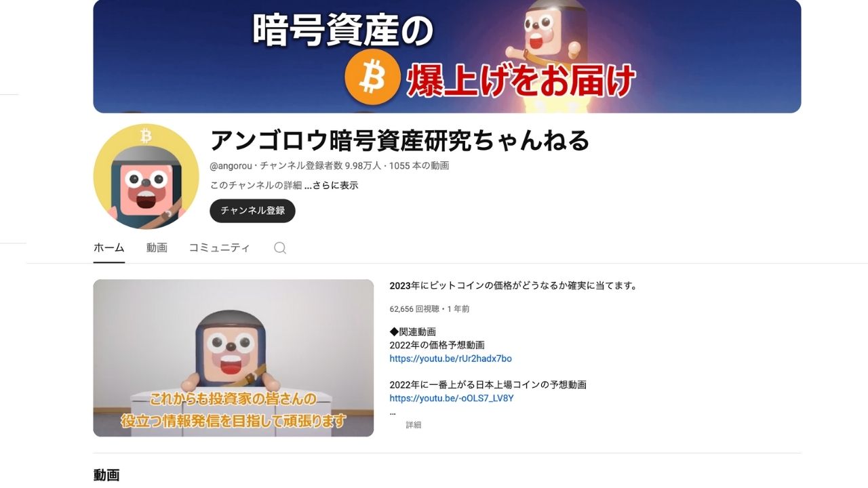Select the ホーム tab
The image size is (868, 488).
click(108, 248)
